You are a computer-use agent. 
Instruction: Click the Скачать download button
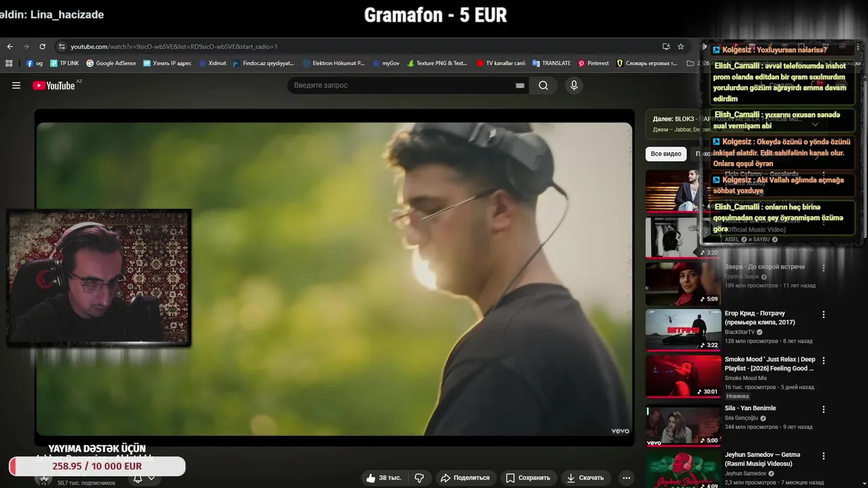[585, 478]
